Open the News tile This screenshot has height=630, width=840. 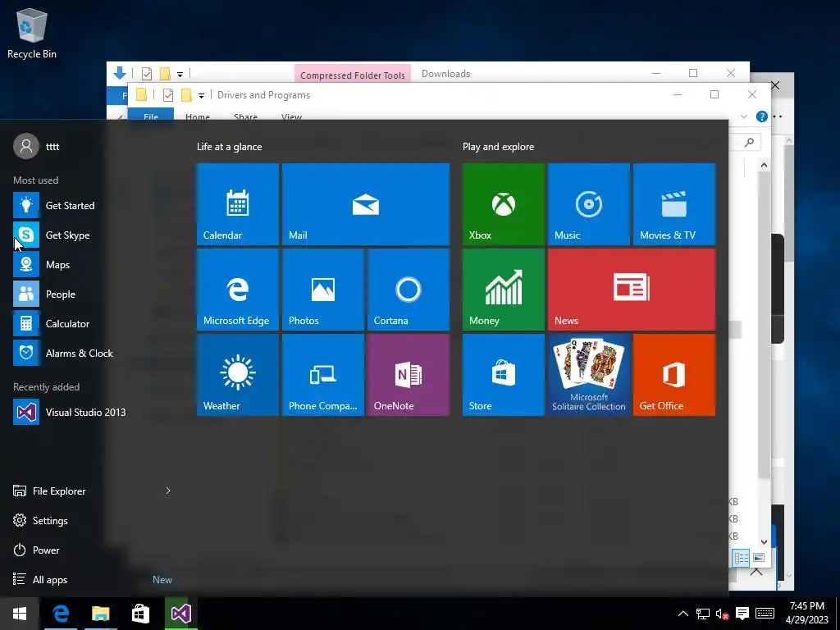[632, 290]
